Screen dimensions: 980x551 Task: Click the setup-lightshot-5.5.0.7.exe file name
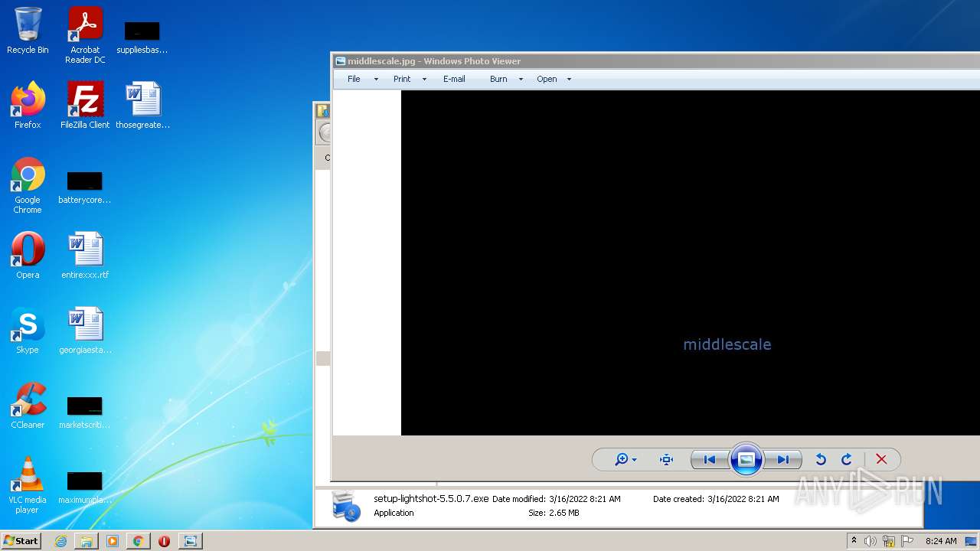click(x=431, y=498)
